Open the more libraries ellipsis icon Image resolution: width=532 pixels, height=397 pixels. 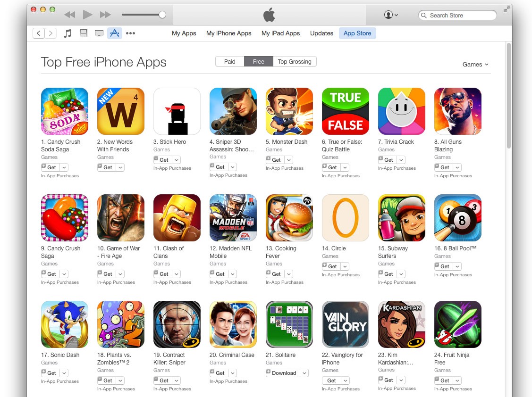(x=130, y=33)
